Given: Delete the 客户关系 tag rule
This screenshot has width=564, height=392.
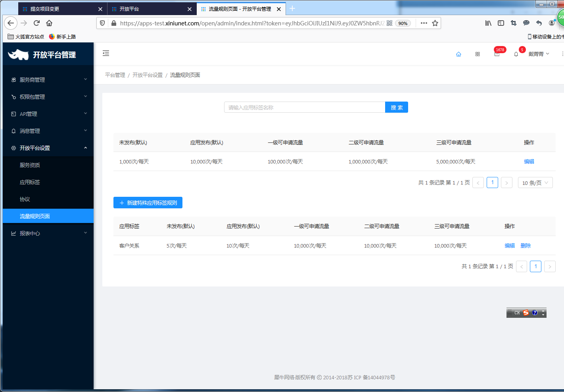Looking at the screenshot, I should (526, 246).
